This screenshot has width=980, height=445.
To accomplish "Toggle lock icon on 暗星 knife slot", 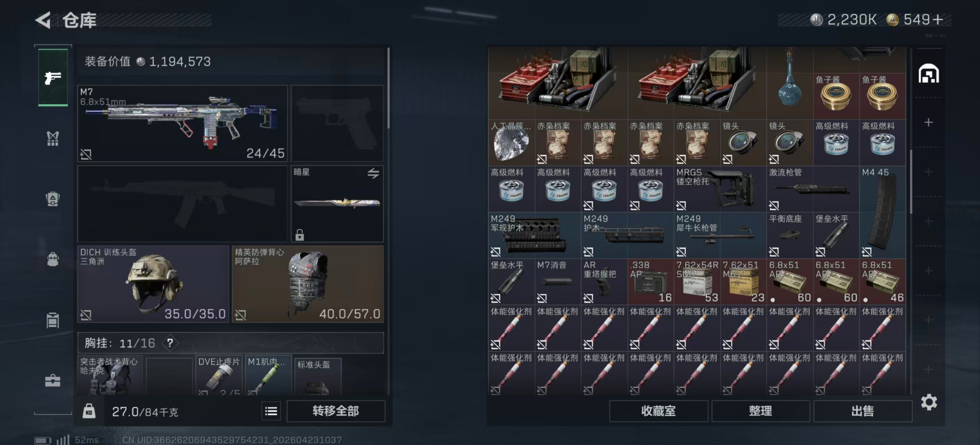I will point(299,235).
